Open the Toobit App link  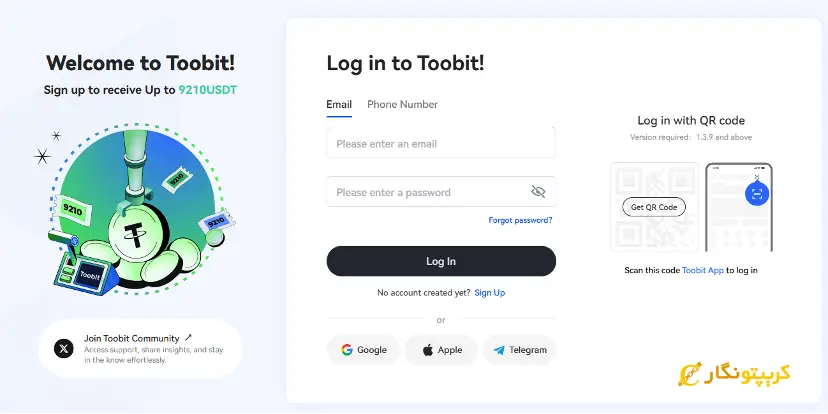pyautogui.click(x=702, y=270)
